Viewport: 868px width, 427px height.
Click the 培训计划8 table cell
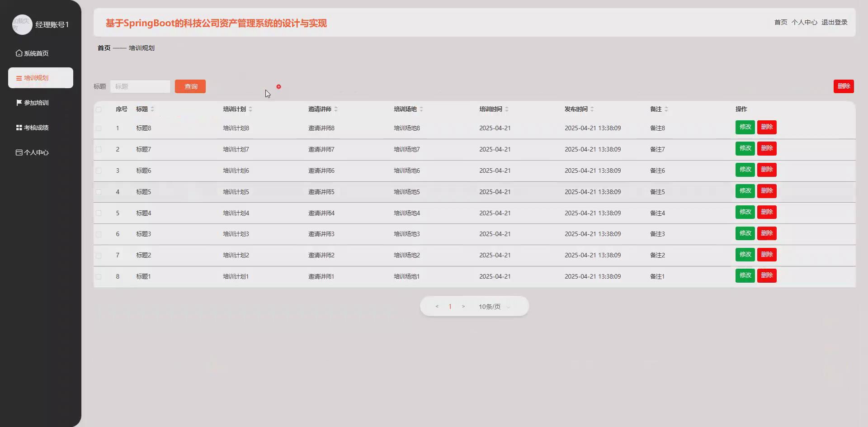click(236, 128)
